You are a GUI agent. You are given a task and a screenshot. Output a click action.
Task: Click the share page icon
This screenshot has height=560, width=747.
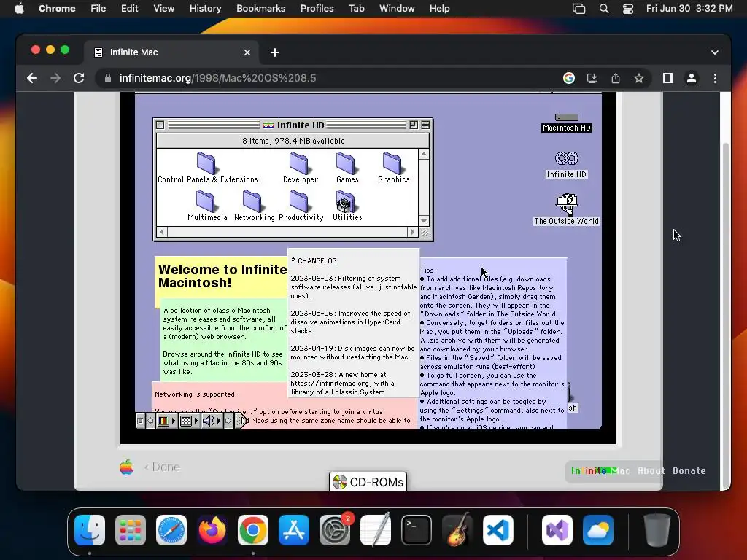pos(616,78)
